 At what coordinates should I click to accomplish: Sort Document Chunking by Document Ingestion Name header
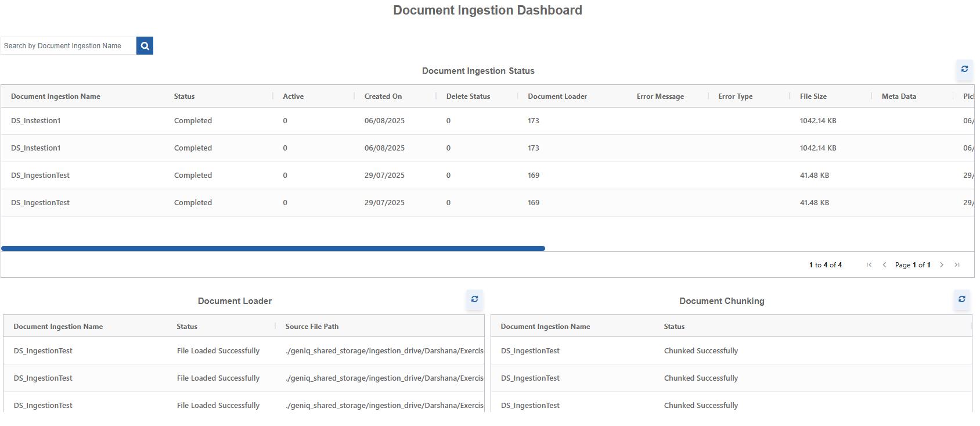coord(545,327)
